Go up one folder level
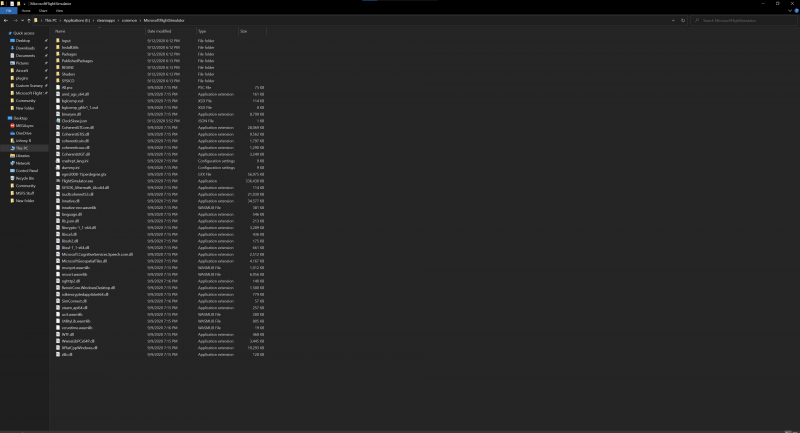 click(x=29, y=20)
